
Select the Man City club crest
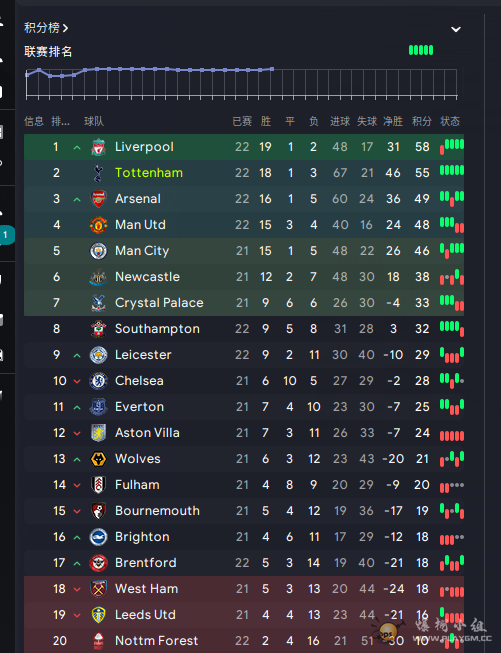tap(98, 251)
